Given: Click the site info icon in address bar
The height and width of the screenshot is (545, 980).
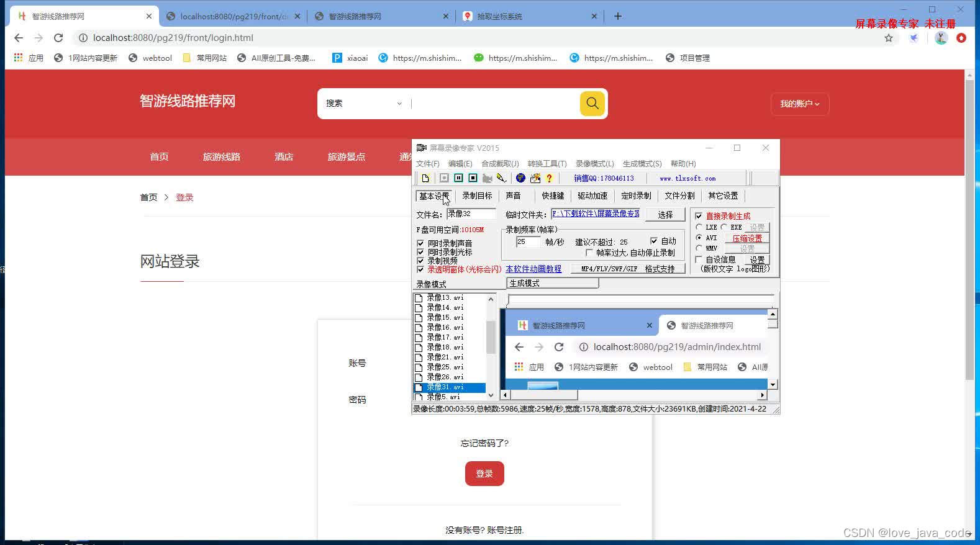Looking at the screenshot, I should point(83,38).
